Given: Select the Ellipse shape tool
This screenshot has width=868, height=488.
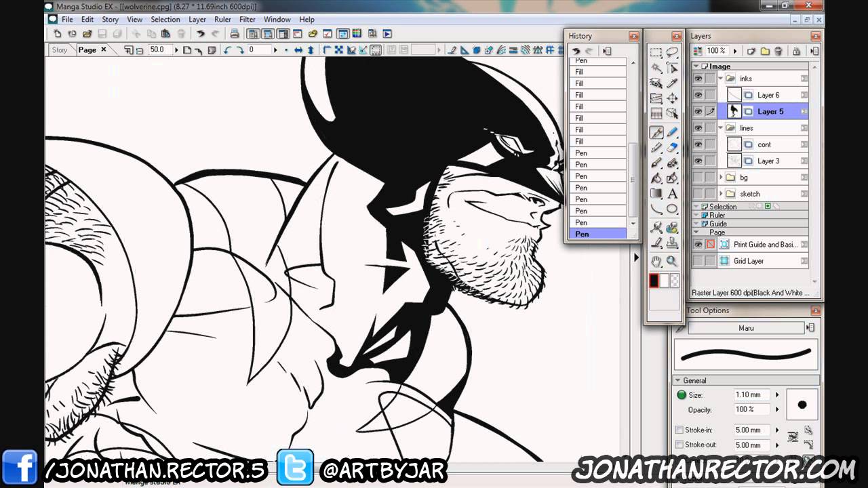Looking at the screenshot, I should click(672, 209).
